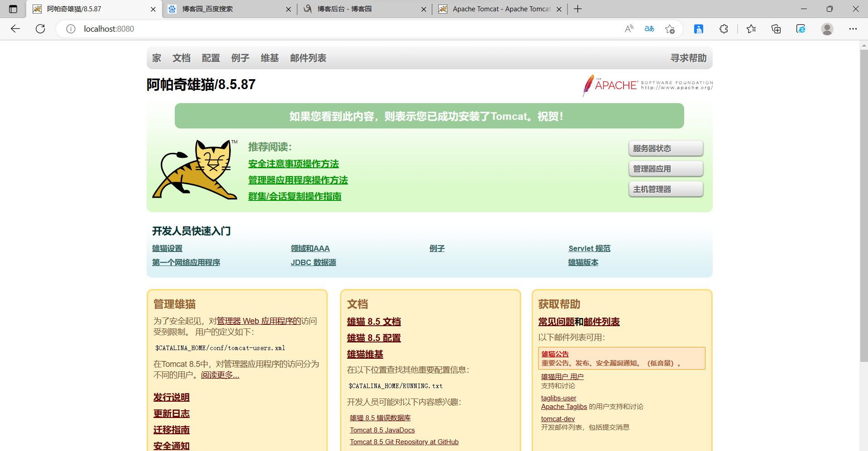868x451 pixels.
Task: Open the 文档 navigation item
Action: point(182,58)
